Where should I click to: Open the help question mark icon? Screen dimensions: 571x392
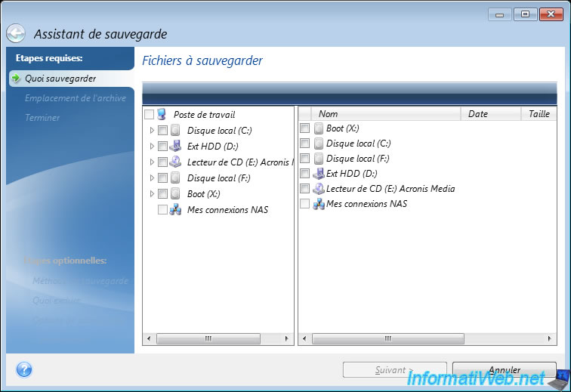[x=23, y=370]
